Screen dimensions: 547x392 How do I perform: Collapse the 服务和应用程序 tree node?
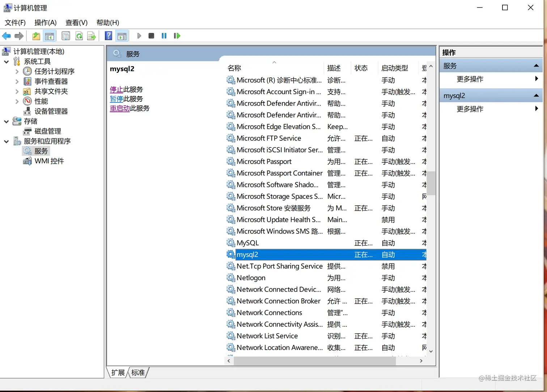point(6,142)
